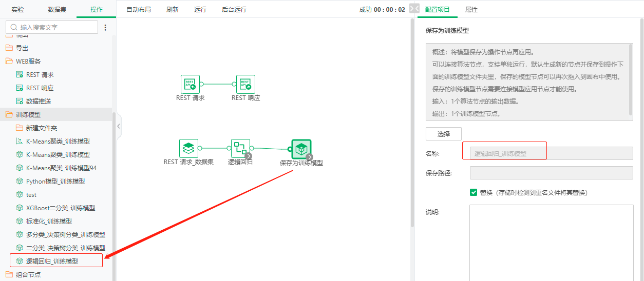
Task: Toggle the 替换 checkbox
Action: click(473, 193)
